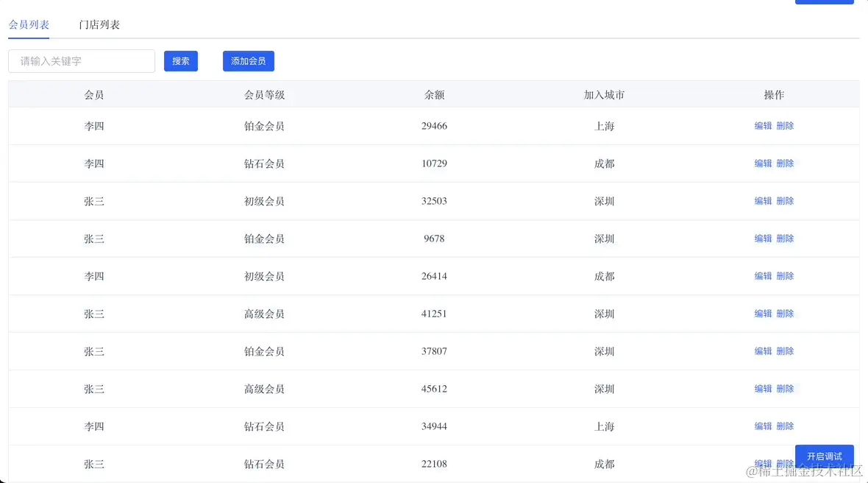Image resolution: width=868 pixels, height=483 pixels.
Task: Select the balance value 26414
Action: [x=434, y=276]
